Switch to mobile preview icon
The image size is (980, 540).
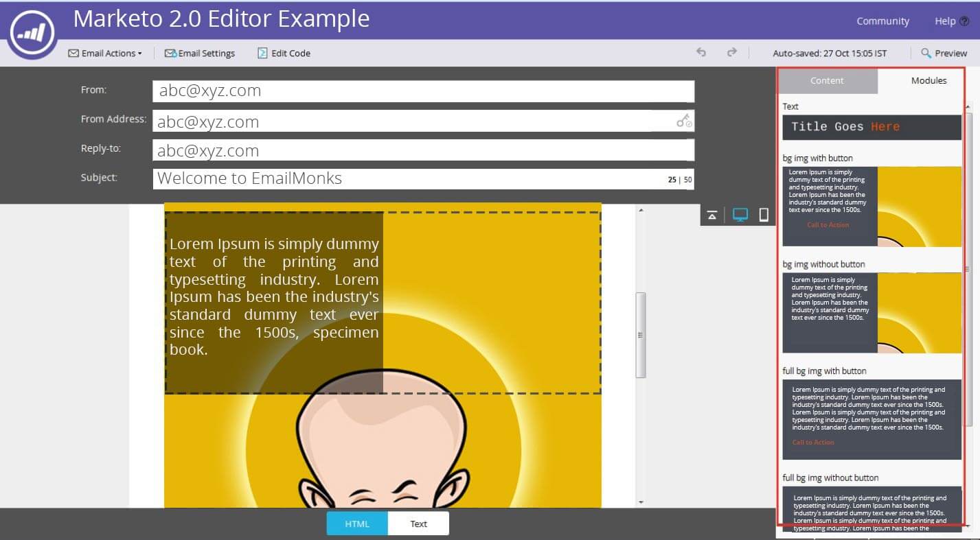point(764,215)
